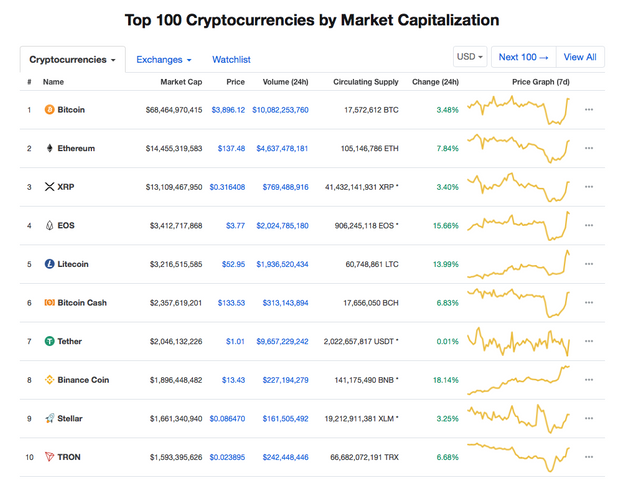Open the Stellar row's three-dot menu
The height and width of the screenshot is (480, 623).
pos(589,419)
